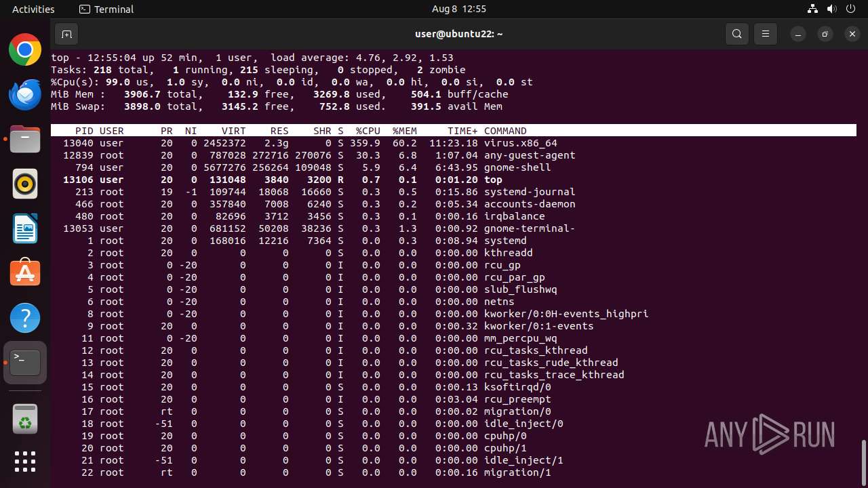Click the PID column header
This screenshot has height=488, width=868.
pos(84,131)
